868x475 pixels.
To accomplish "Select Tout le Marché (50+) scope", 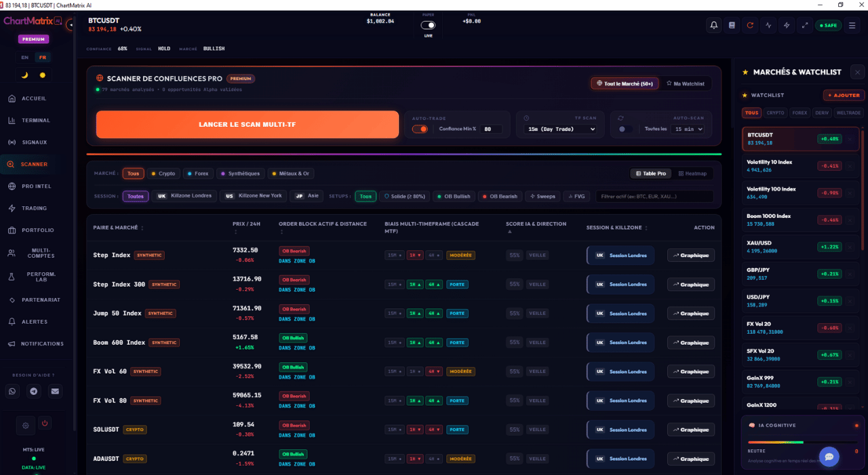I will click(x=625, y=83).
